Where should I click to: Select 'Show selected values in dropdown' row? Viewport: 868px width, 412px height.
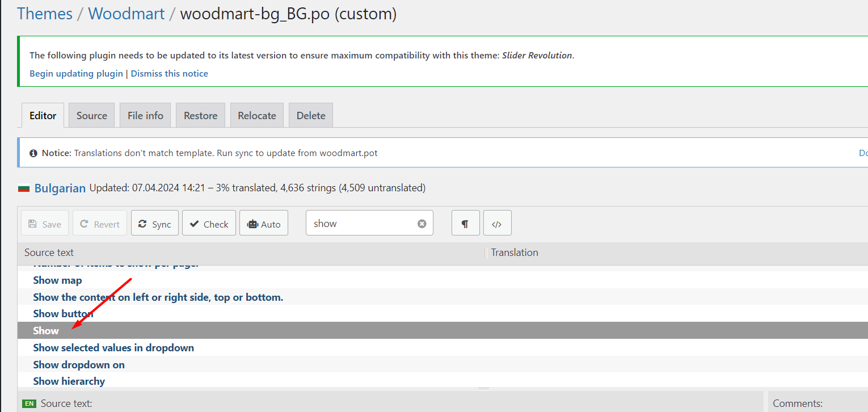[443, 347]
